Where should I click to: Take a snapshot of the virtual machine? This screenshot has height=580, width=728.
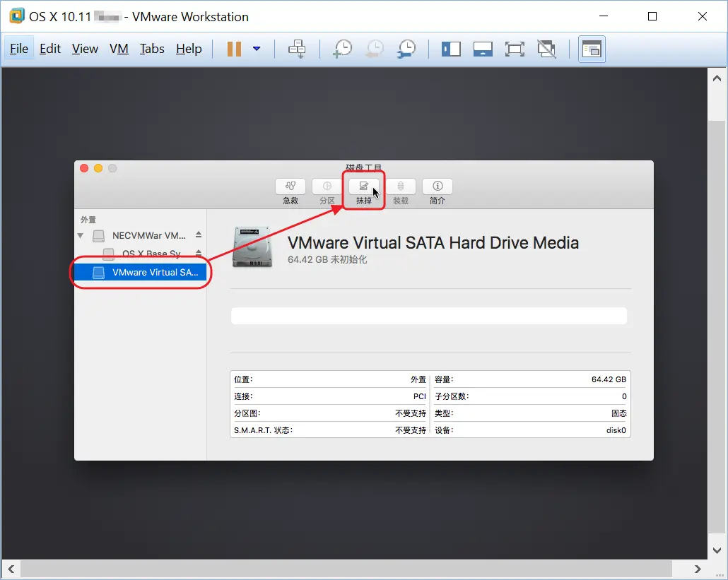click(x=343, y=49)
